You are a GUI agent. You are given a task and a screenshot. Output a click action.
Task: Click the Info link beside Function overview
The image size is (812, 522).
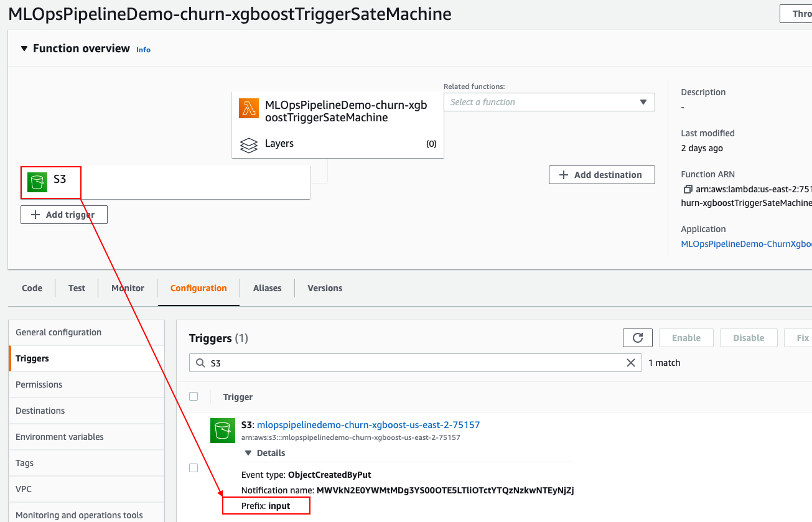pos(143,50)
